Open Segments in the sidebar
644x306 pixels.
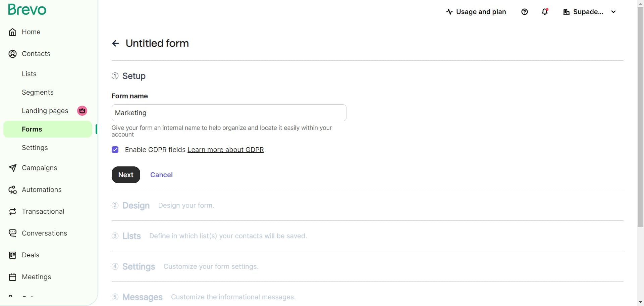pos(38,92)
